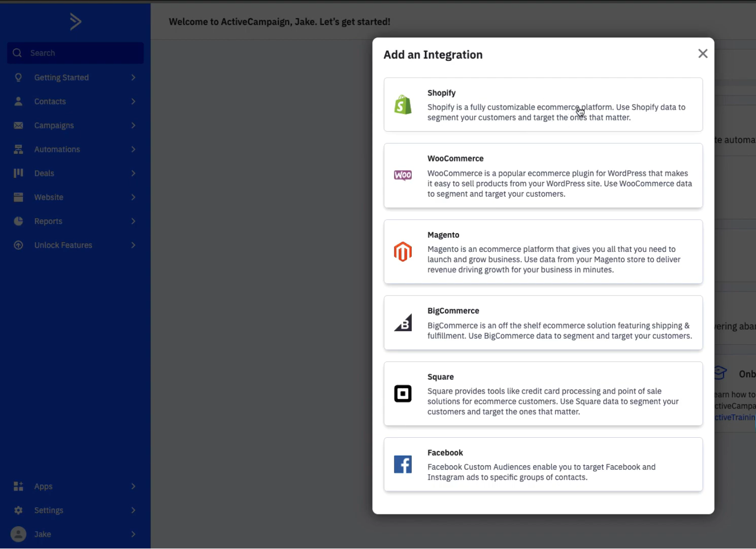Click the BigCommerce logo
This screenshot has height=549, width=756.
coord(403,322)
